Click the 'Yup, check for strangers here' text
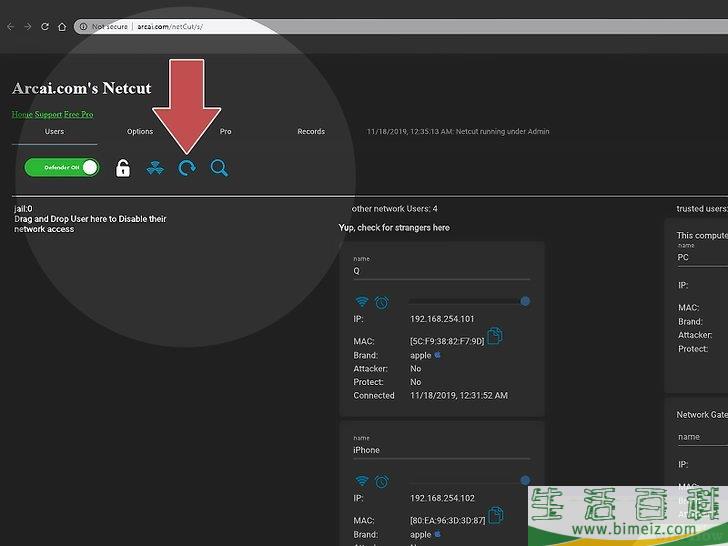The width and height of the screenshot is (728, 546). tap(394, 228)
